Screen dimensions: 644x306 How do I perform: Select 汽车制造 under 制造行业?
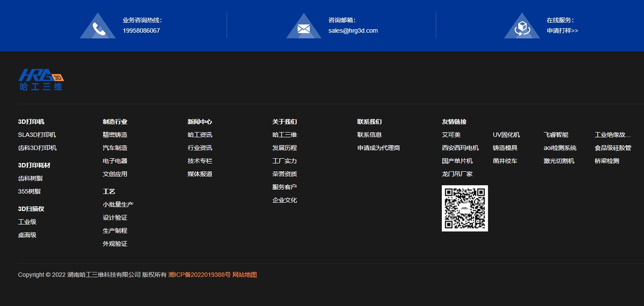[115, 148]
